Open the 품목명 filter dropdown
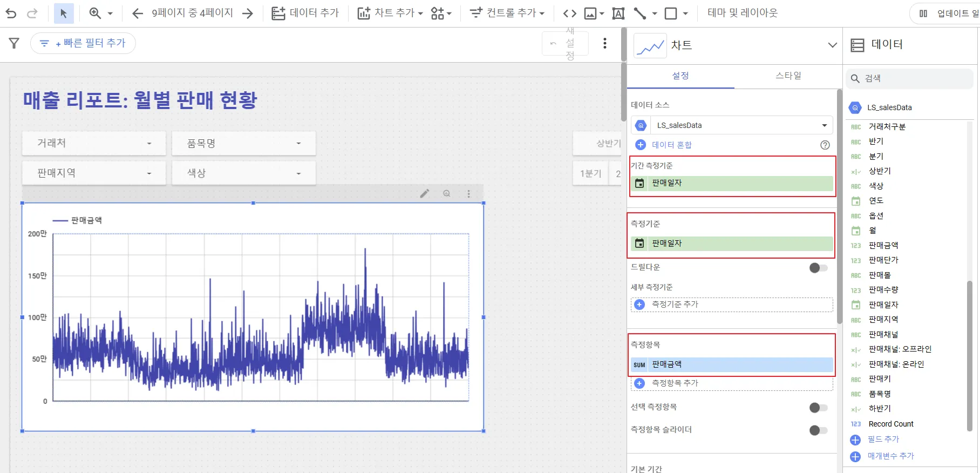This screenshot has width=980, height=473. tap(244, 143)
